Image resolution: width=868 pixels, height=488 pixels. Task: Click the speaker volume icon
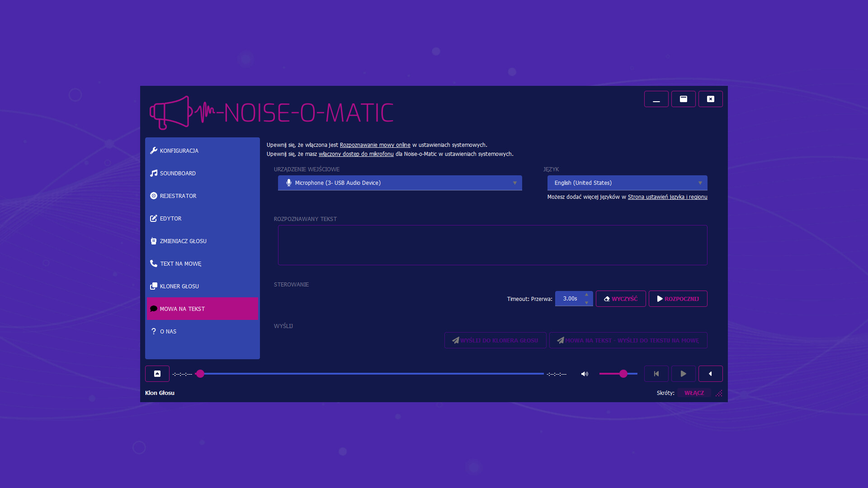[x=585, y=374]
